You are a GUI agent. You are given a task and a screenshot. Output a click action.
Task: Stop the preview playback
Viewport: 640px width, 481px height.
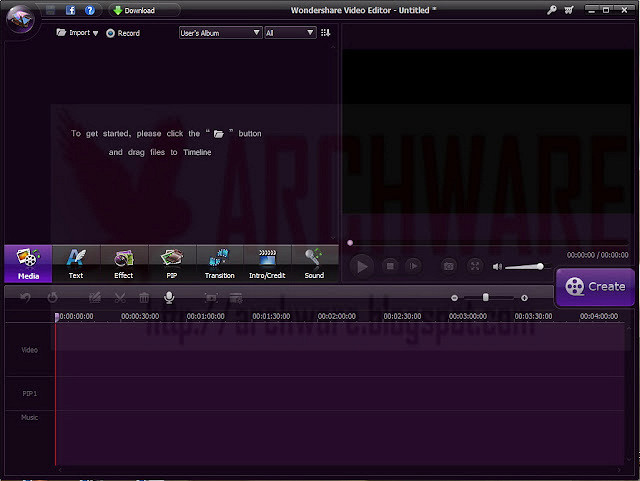click(x=390, y=266)
